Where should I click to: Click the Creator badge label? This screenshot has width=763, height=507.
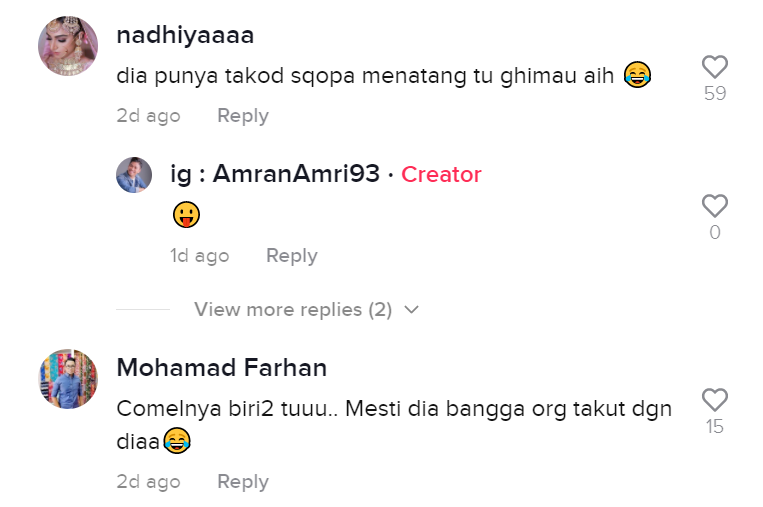click(441, 174)
